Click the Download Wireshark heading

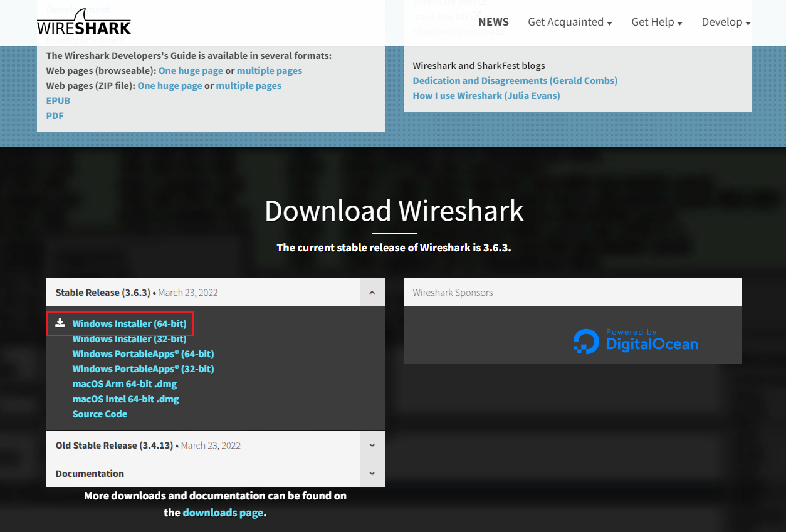pos(394,211)
